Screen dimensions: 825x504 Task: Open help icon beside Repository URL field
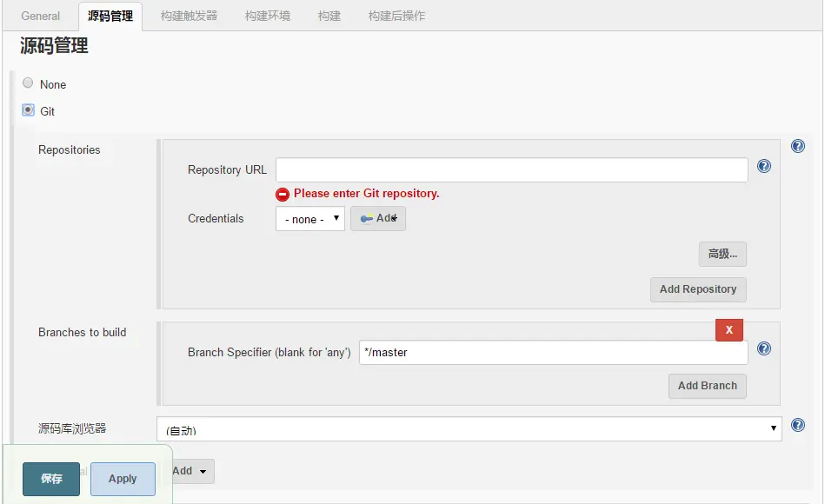click(763, 166)
